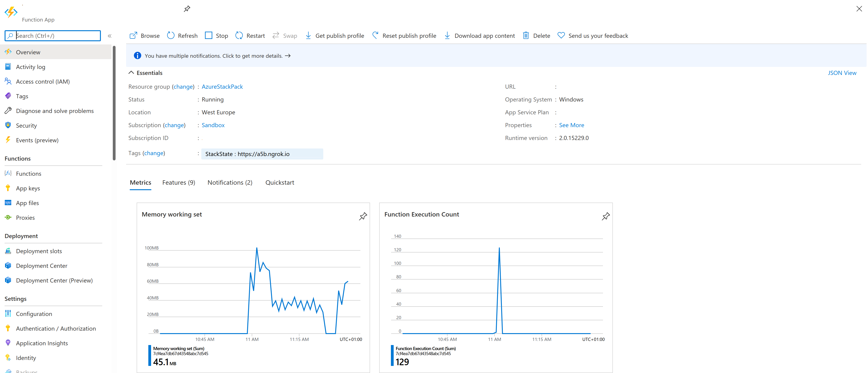Switch to the Metrics tab
The width and height of the screenshot is (868, 373).
point(141,182)
